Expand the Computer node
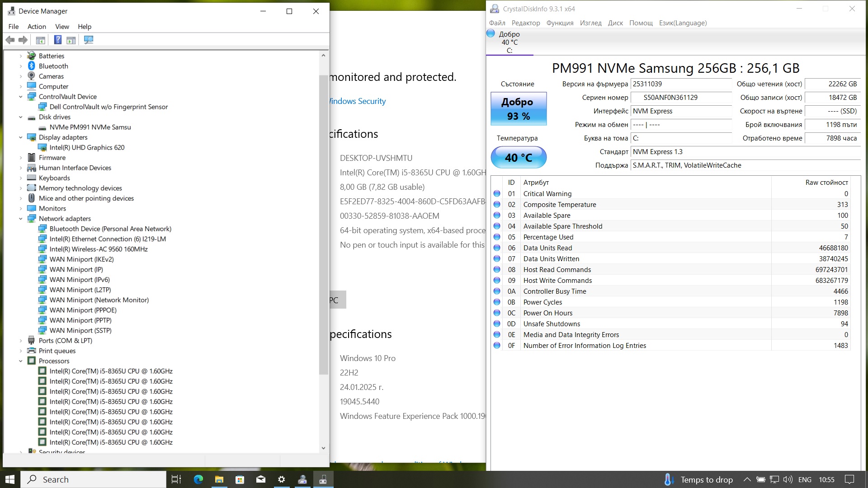This screenshot has height=488, width=868. pyautogui.click(x=21, y=86)
